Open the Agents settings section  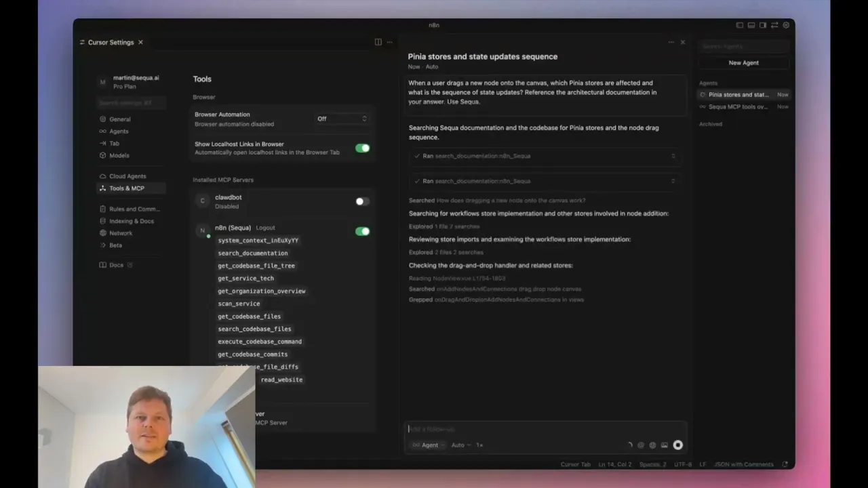[x=119, y=131]
